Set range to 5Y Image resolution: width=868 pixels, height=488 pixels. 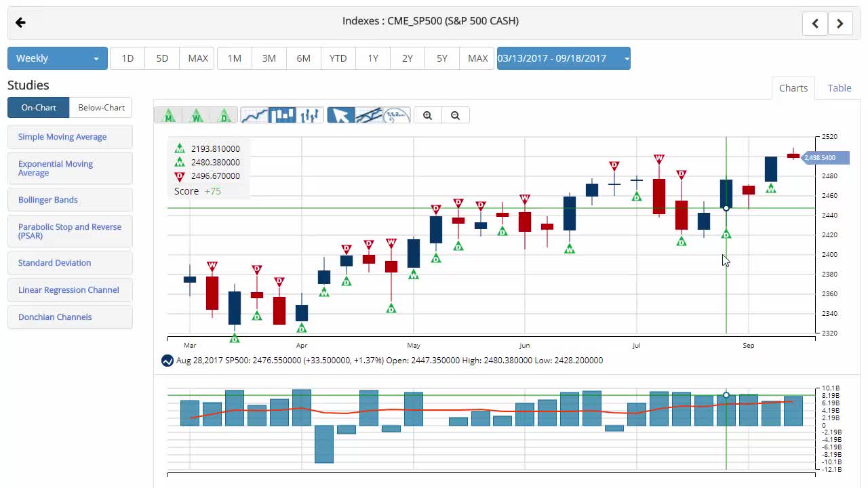click(x=442, y=58)
